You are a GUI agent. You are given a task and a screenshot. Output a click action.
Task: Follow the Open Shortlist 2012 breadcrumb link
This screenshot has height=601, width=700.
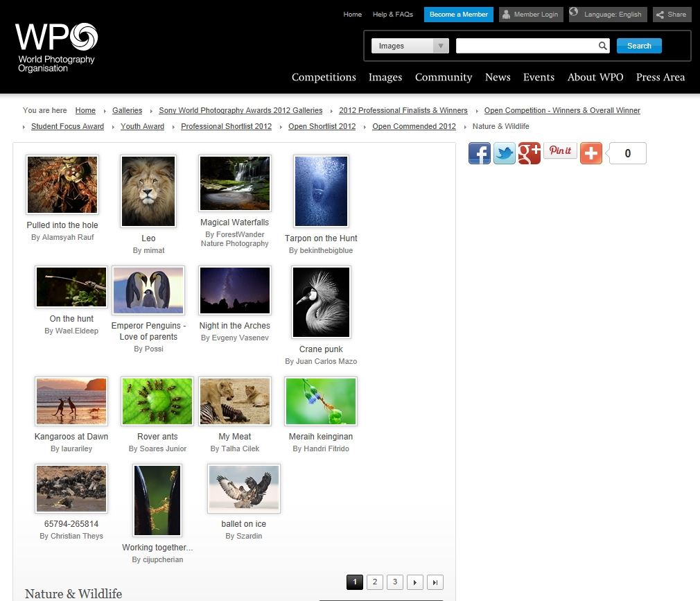pos(322,126)
